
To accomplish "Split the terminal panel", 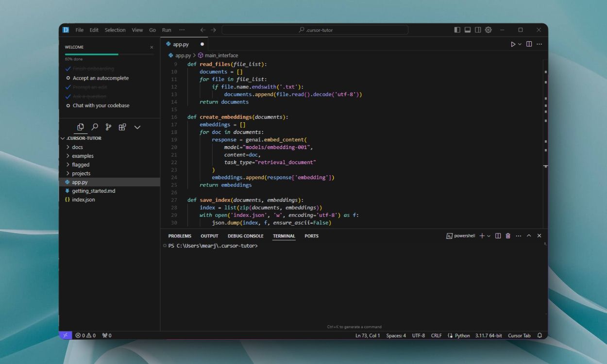I will point(498,236).
